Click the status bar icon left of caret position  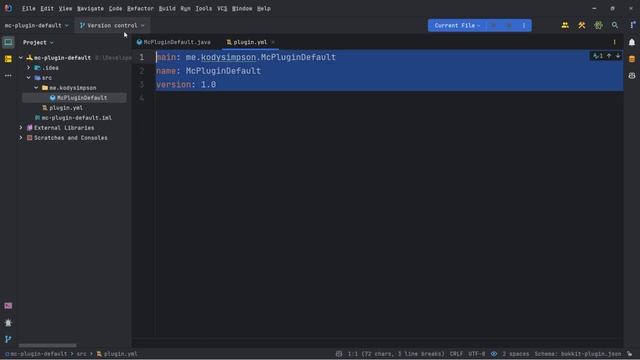tap(339, 354)
